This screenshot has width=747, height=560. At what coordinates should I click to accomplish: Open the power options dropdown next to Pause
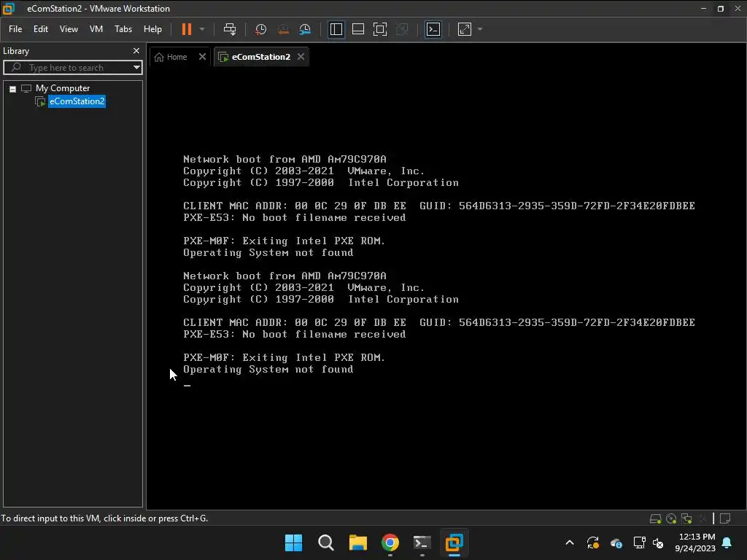(x=202, y=29)
